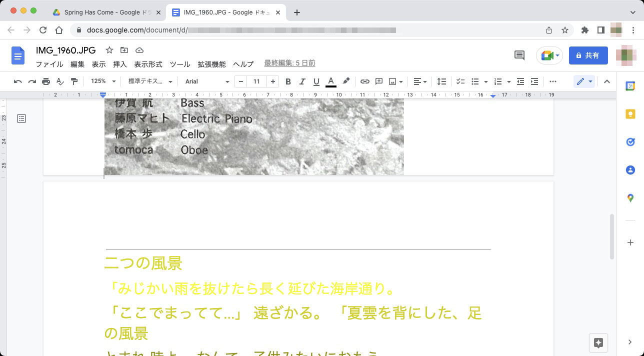Toggle italic formatting
Image resolution: width=644 pixels, height=356 pixels.
pyautogui.click(x=302, y=81)
